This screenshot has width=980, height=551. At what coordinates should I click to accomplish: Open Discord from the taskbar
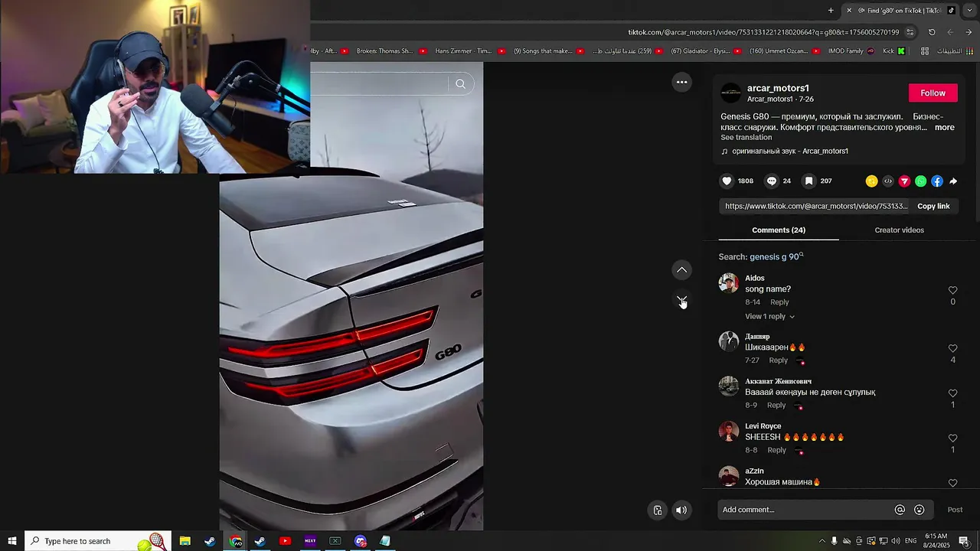tap(361, 541)
